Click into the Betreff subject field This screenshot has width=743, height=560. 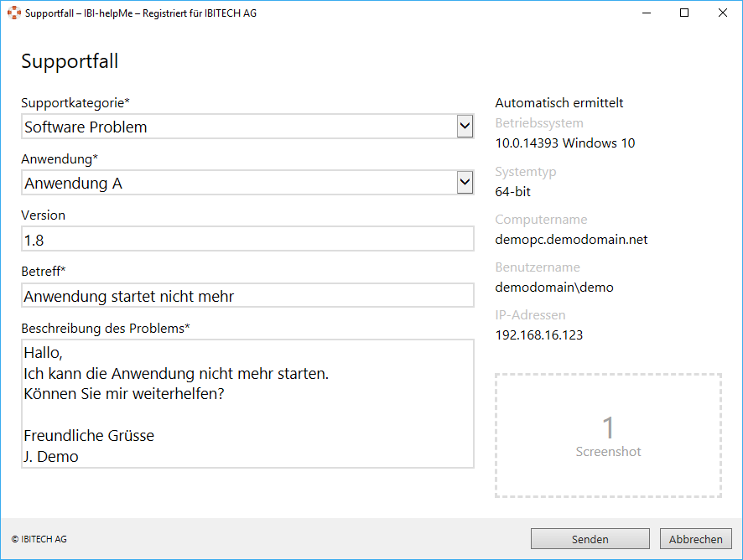coord(247,296)
